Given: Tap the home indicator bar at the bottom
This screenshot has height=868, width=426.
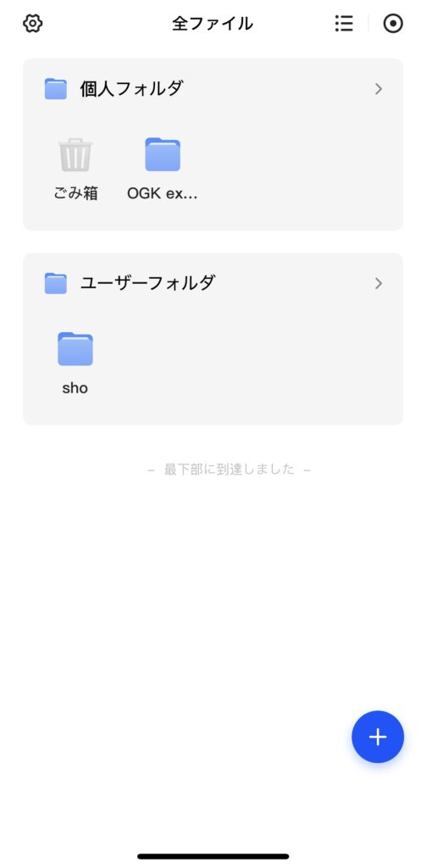Looking at the screenshot, I should tap(213, 856).
